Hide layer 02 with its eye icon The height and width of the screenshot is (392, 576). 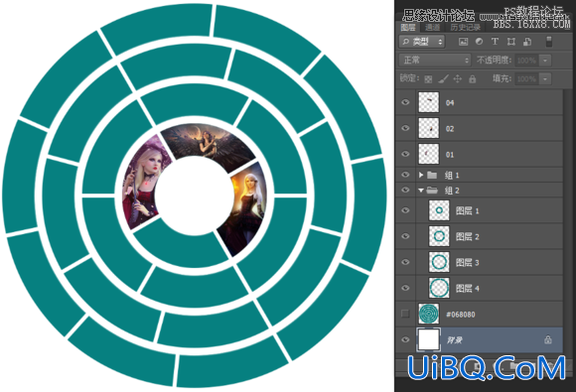[x=405, y=128]
